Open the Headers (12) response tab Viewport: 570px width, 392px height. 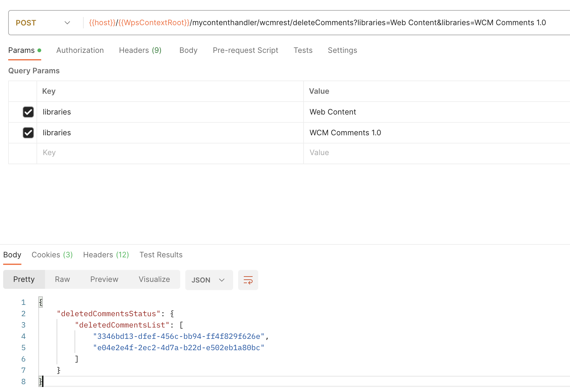pyautogui.click(x=106, y=255)
